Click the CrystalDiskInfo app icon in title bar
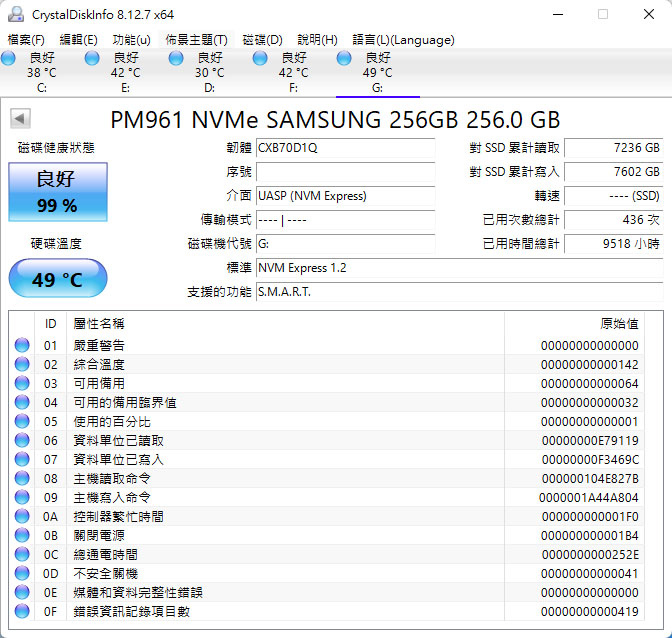The image size is (672, 638). pyautogui.click(x=16, y=14)
